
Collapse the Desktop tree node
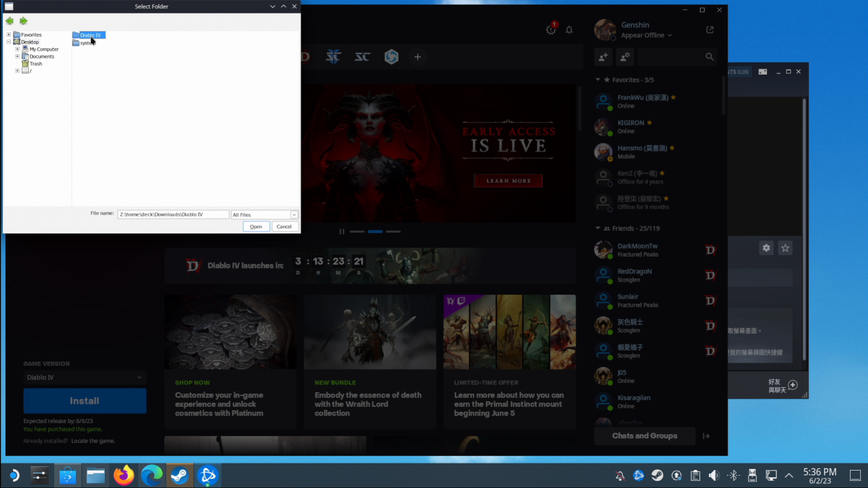[9, 42]
